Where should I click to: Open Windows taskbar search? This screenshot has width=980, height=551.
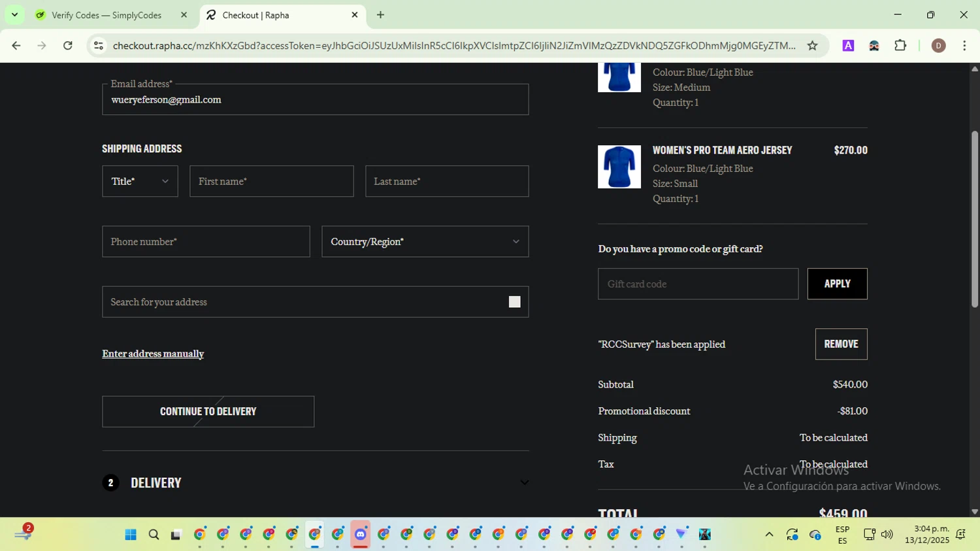pos(154,535)
